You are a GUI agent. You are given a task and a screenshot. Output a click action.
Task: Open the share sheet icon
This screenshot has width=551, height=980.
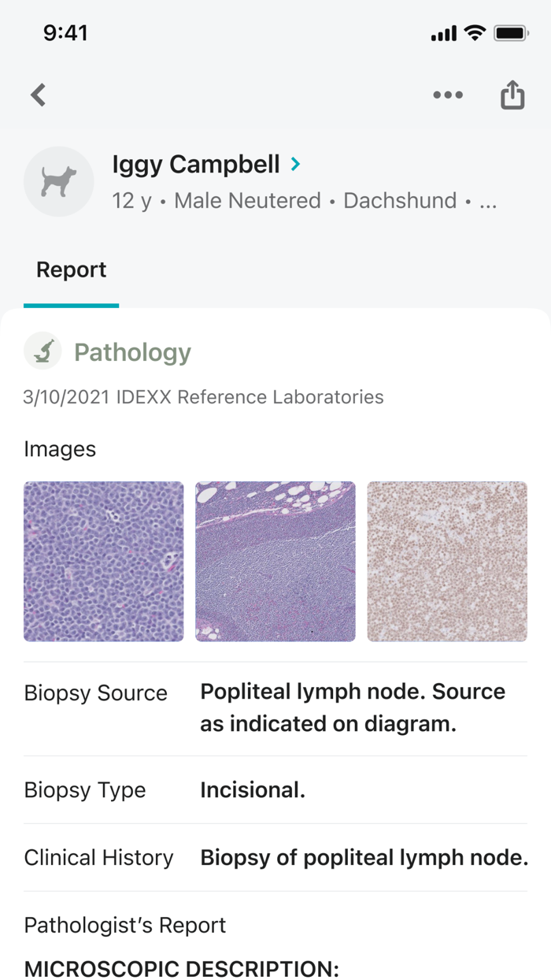pos(512,95)
